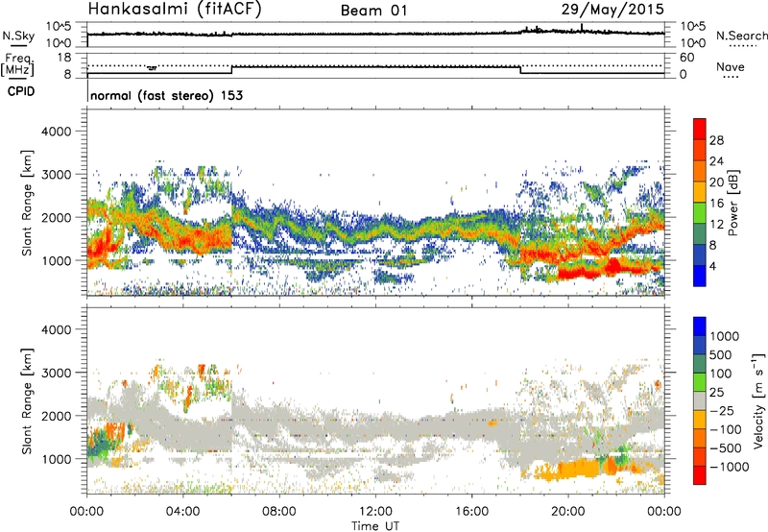768x532 pixels.
Task: Pick the yellow 16–20 dB Power color segment
Action: 700,192
